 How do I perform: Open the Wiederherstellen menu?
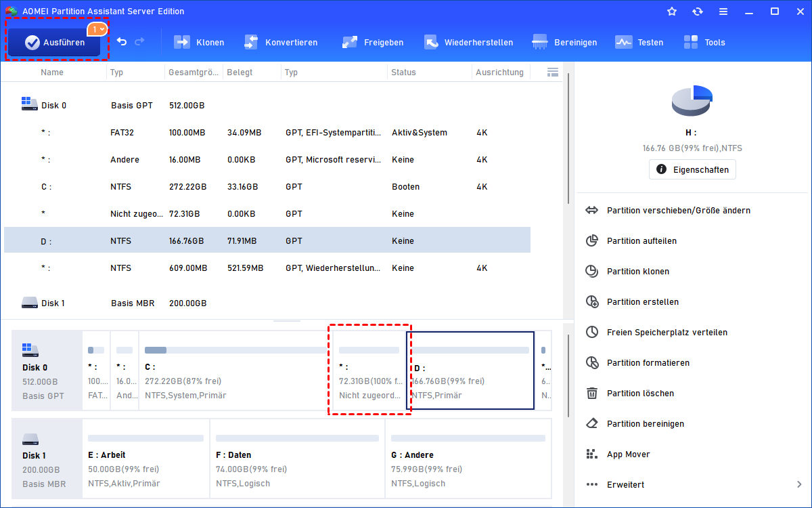468,42
